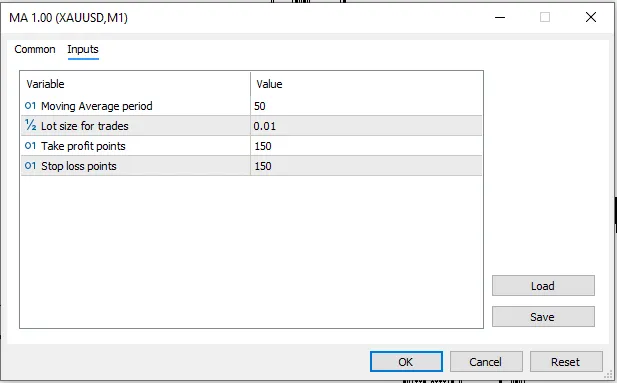Select the 'Moving Average period' variable name

(x=97, y=106)
